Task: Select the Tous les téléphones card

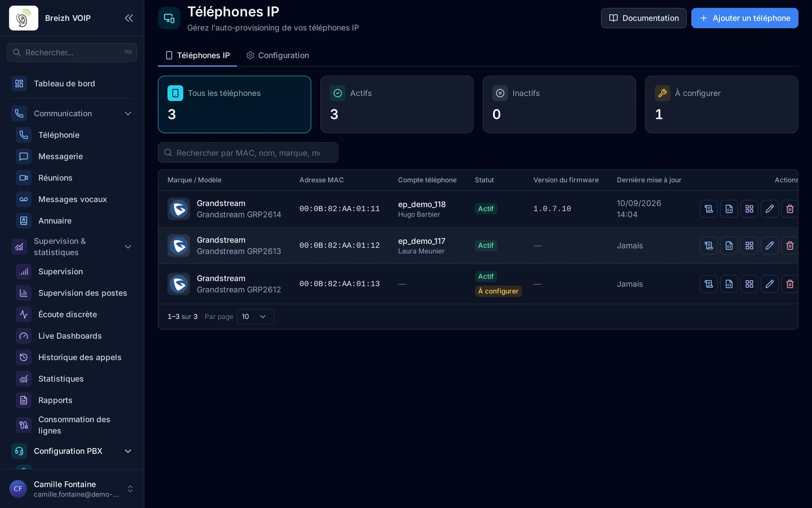Action: click(x=234, y=105)
